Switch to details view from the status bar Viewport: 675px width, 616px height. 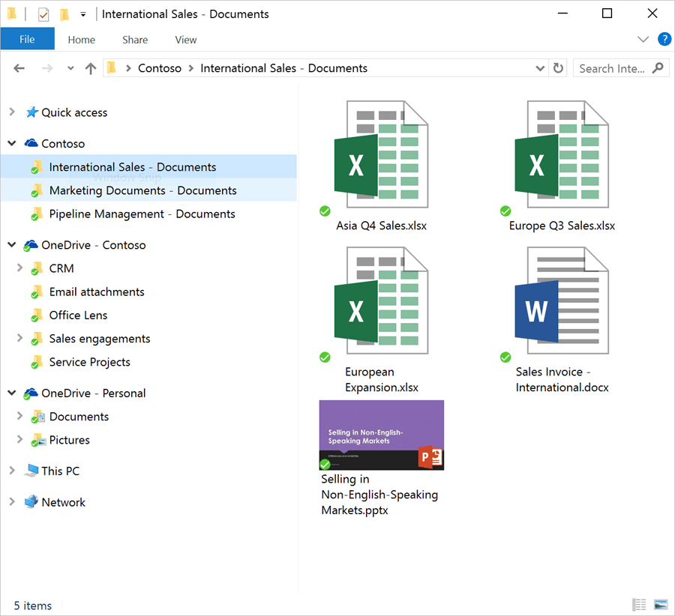pos(639,604)
